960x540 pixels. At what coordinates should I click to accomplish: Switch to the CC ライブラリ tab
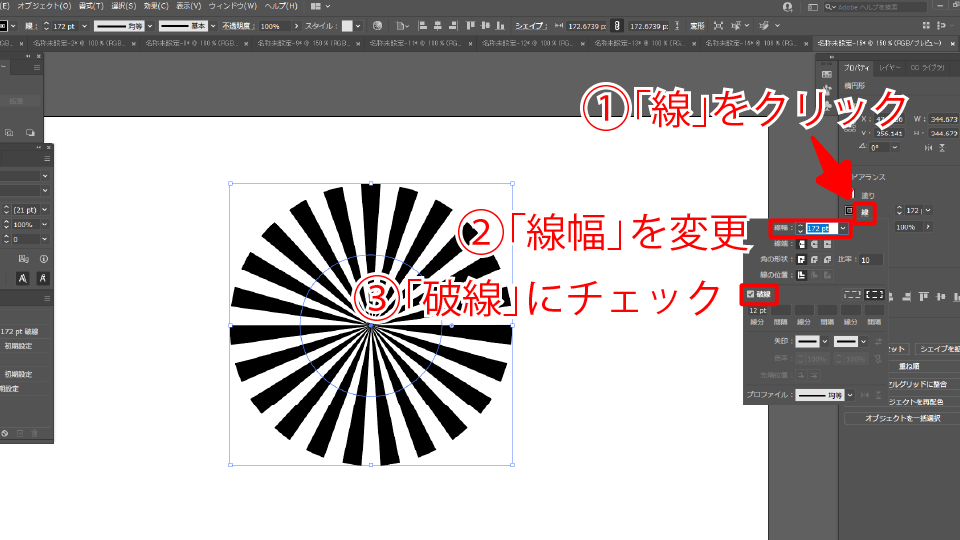pyautogui.click(x=928, y=68)
